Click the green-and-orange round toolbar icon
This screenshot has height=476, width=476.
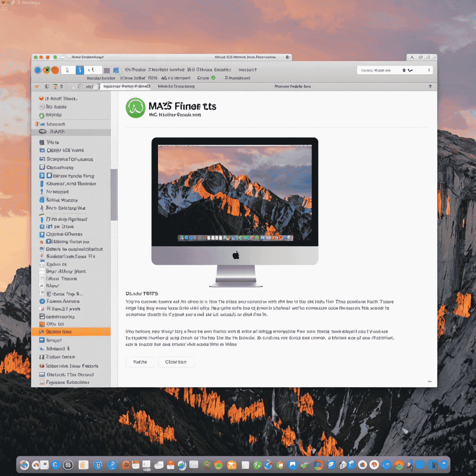[x=46, y=70]
